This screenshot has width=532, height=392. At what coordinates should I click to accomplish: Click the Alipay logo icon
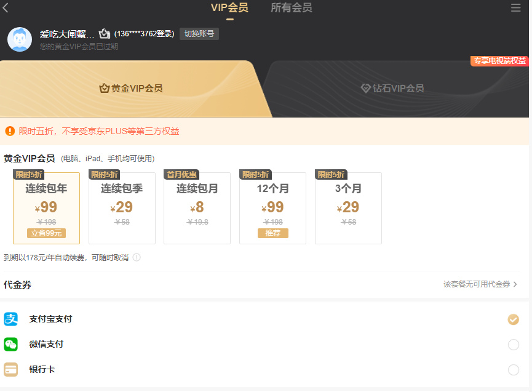(11, 319)
